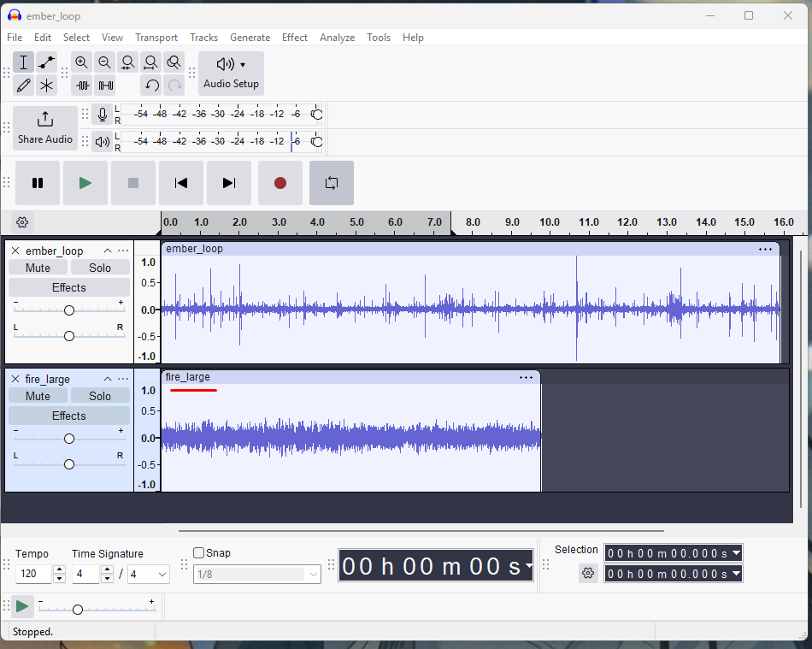Open the Analyze menu

click(337, 38)
